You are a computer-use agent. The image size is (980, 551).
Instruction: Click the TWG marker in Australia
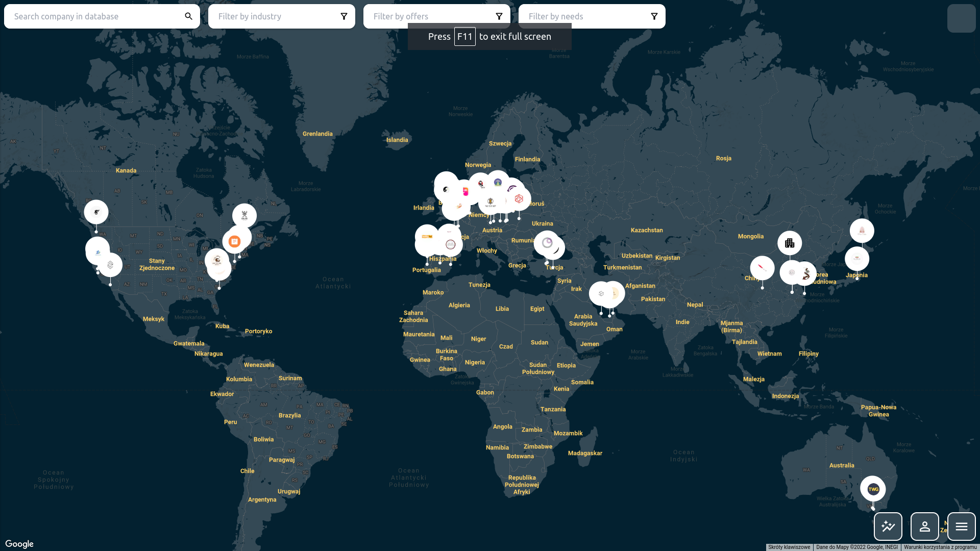[873, 489]
